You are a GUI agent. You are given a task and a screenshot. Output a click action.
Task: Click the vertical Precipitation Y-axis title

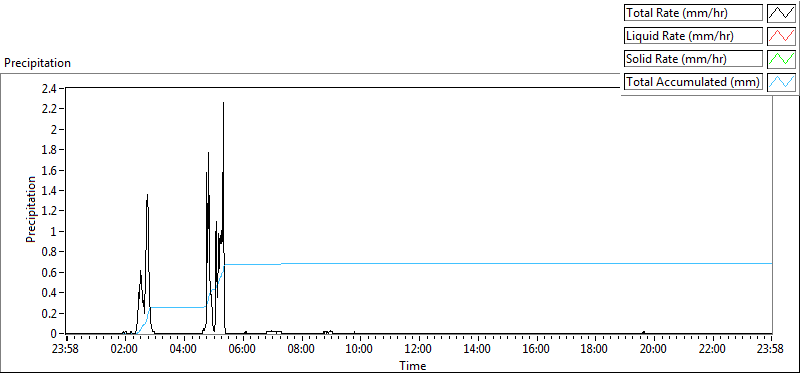(31, 209)
